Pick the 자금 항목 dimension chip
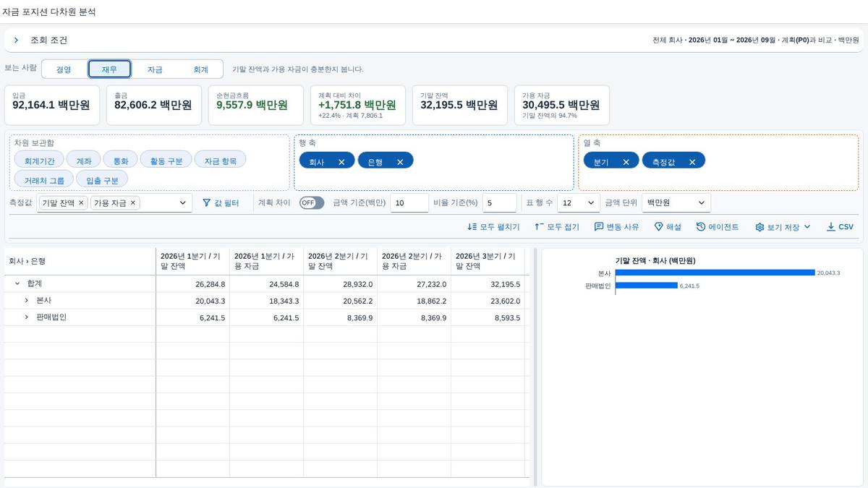 pos(220,161)
